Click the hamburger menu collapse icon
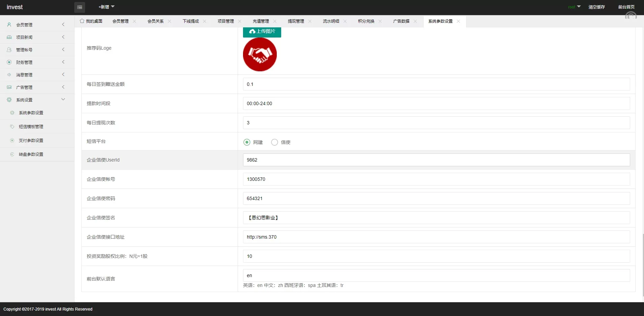 coord(80,7)
